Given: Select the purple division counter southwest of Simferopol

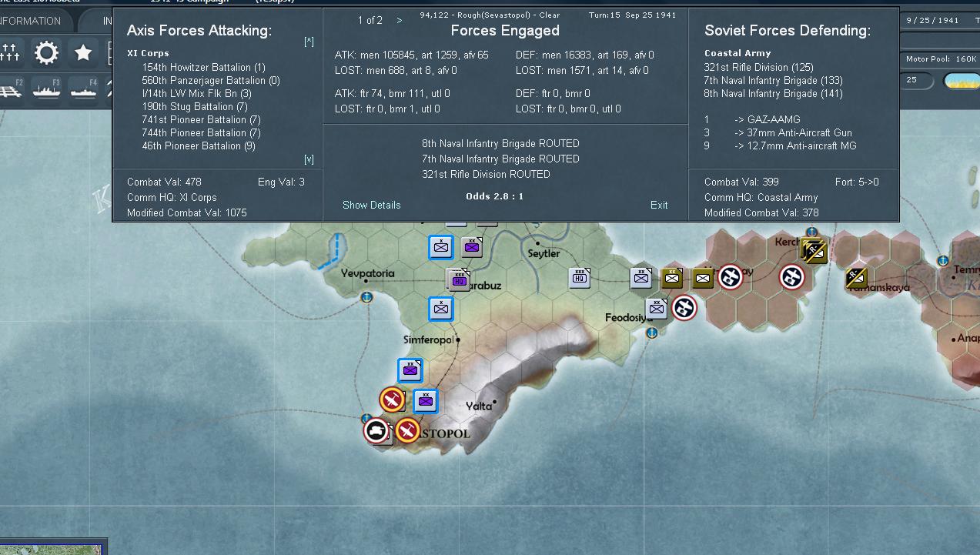Looking at the screenshot, I should [410, 370].
